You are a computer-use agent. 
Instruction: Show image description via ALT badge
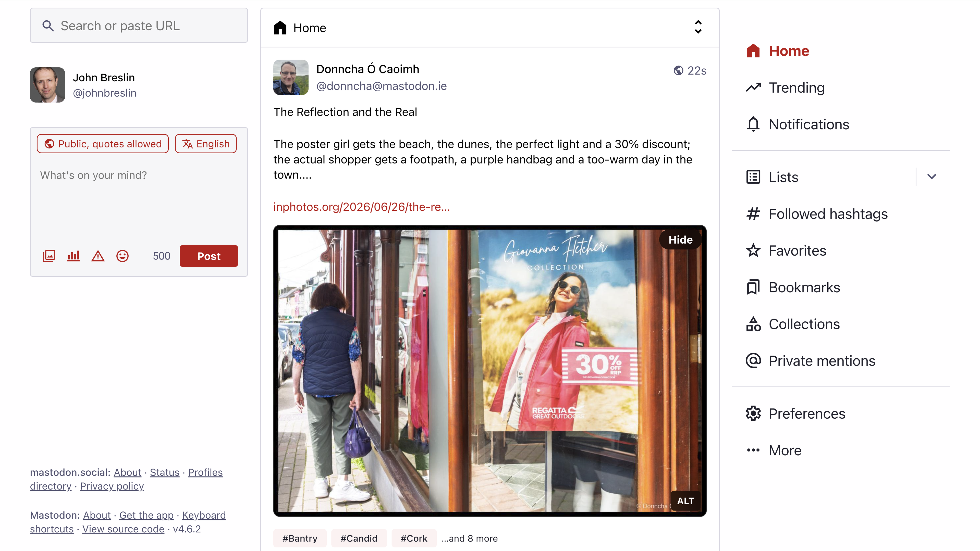point(685,501)
